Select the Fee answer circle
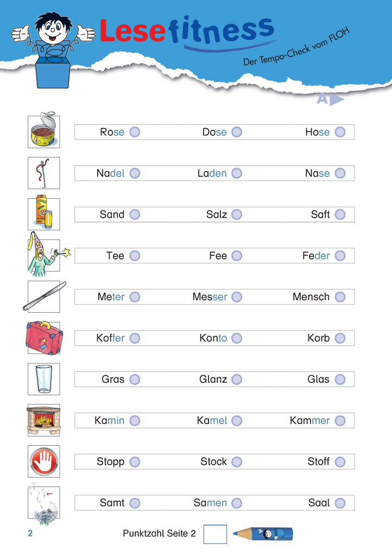392x556 pixels. click(237, 256)
